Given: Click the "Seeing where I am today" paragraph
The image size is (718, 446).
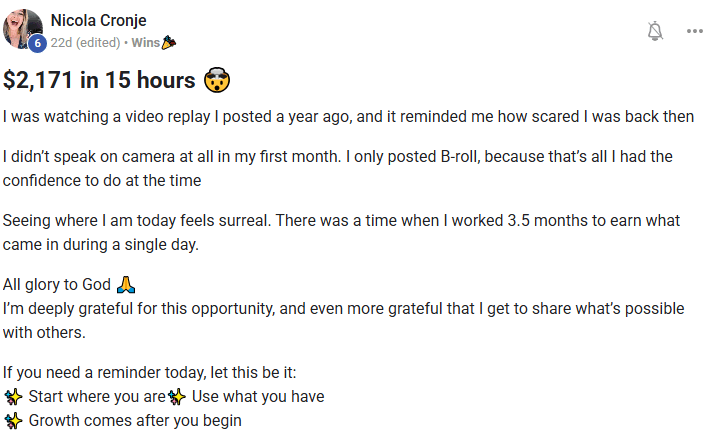Looking at the screenshot, I should coord(337,232).
